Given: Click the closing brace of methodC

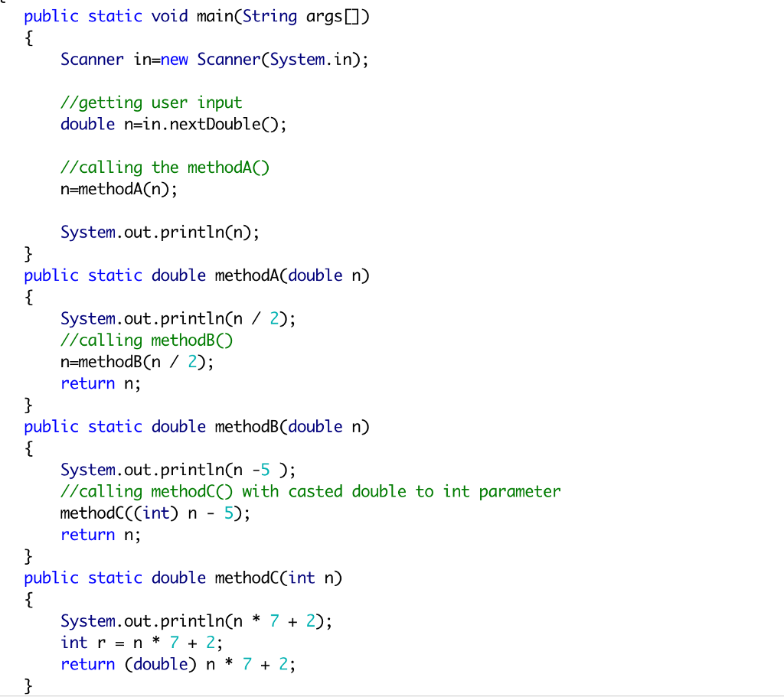Looking at the screenshot, I should [28, 686].
